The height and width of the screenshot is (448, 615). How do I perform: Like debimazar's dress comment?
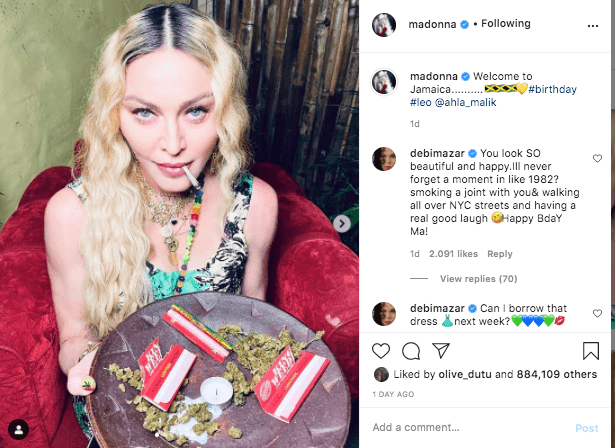pos(597,313)
